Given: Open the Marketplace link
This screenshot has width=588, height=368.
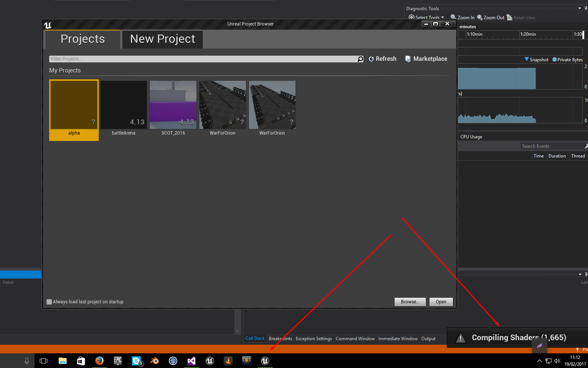Looking at the screenshot, I should tap(427, 59).
